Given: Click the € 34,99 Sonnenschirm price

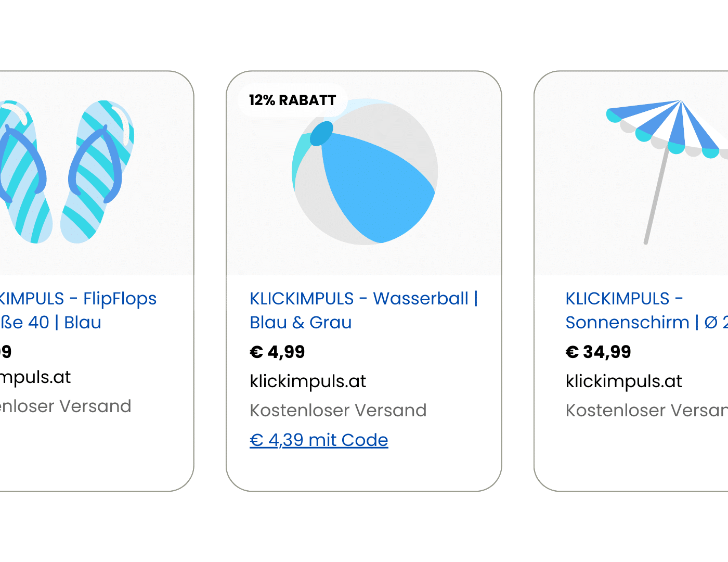Looking at the screenshot, I should coord(598,352).
